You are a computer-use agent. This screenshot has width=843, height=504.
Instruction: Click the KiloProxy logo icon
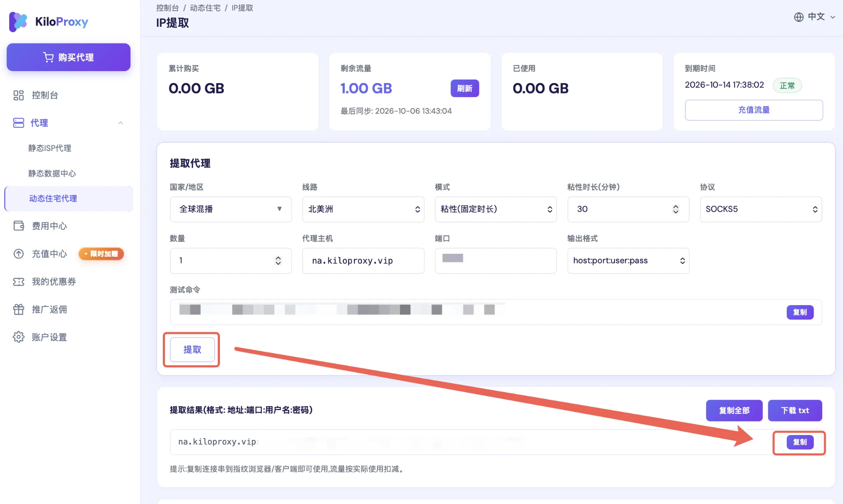[x=18, y=22]
